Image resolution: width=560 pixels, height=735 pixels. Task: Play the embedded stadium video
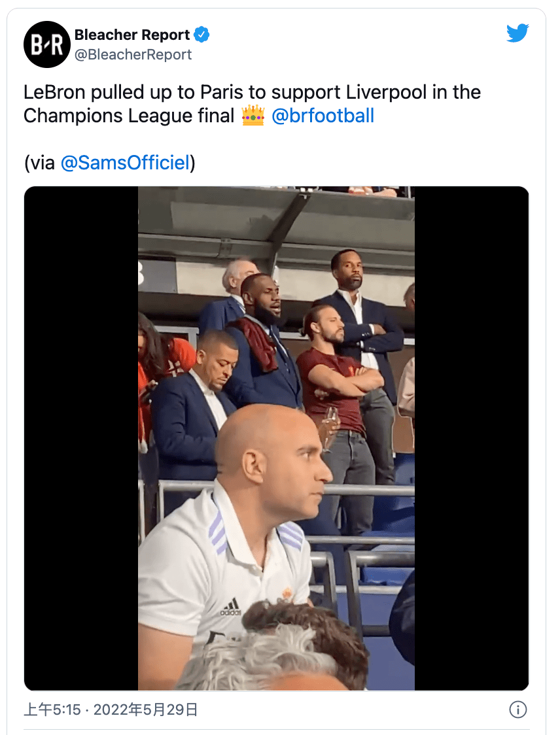pyautogui.click(x=276, y=438)
